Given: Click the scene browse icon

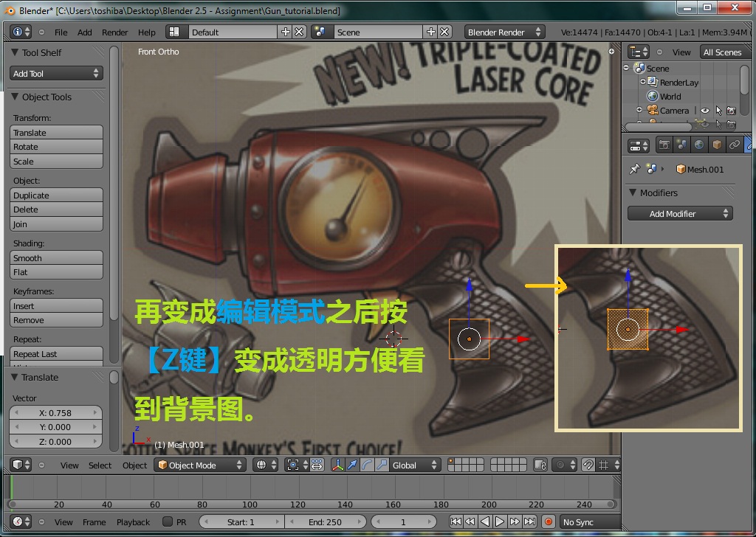Looking at the screenshot, I should click(319, 32).
